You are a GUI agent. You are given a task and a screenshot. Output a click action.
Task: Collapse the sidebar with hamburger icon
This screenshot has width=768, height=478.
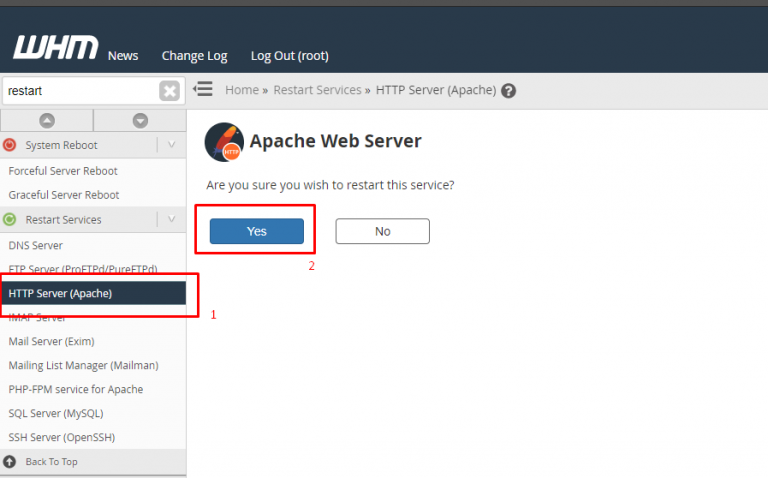pos(203,89)
